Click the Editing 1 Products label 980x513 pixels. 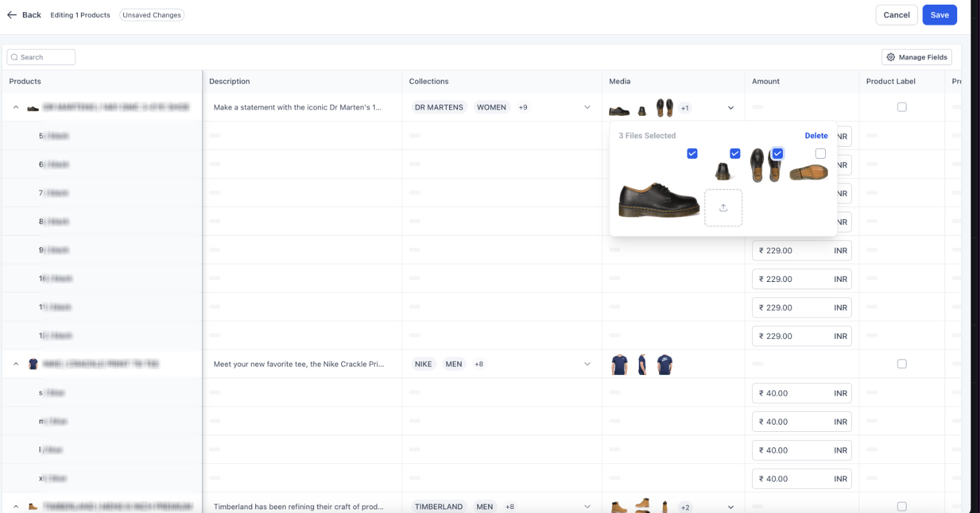coord(80,15)
